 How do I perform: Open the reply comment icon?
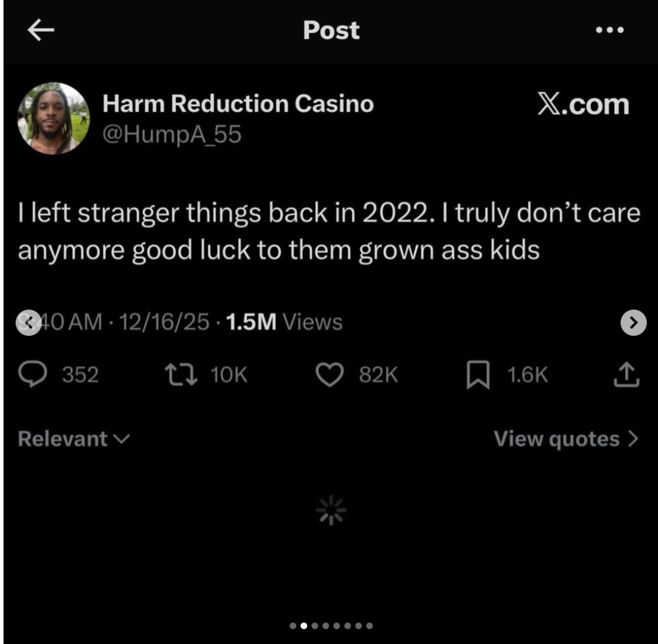32,375
